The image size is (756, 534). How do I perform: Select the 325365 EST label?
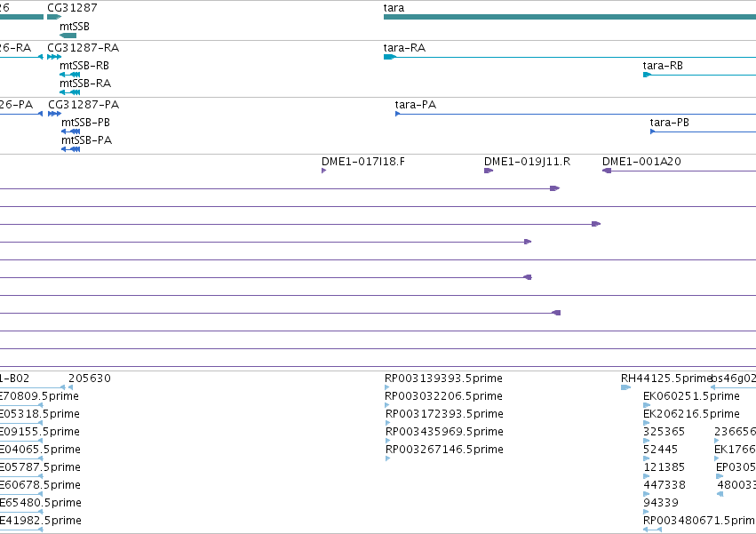(x=664, y=432)
